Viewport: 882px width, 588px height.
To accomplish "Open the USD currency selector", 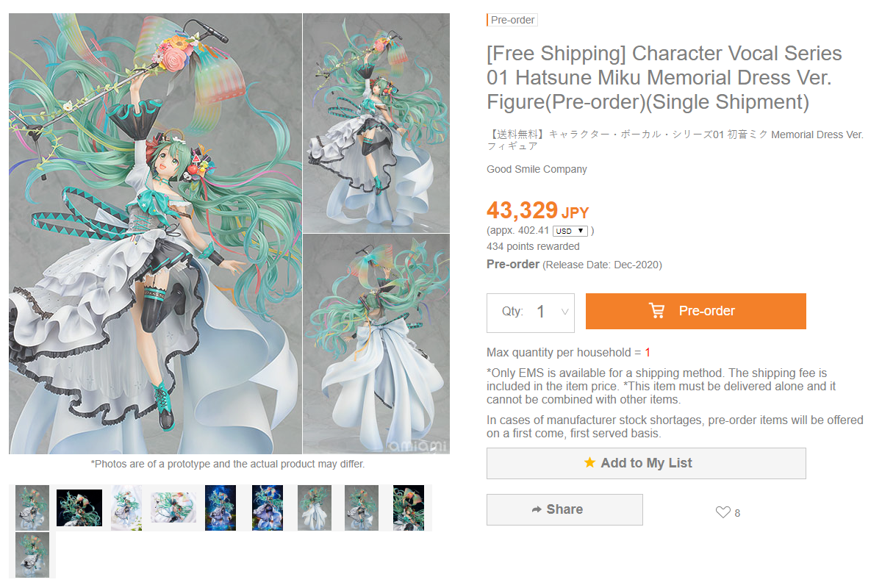I will coord(570,231).
